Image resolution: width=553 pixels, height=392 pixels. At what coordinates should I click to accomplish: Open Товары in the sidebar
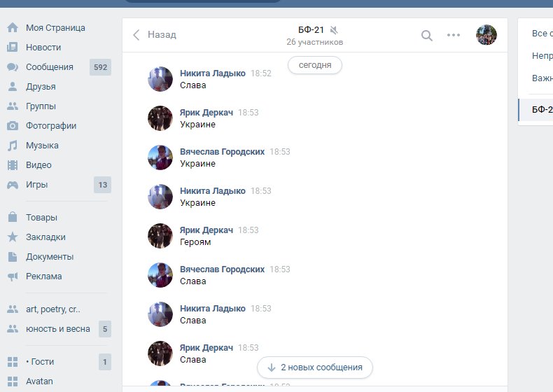(x=41, y=217)
